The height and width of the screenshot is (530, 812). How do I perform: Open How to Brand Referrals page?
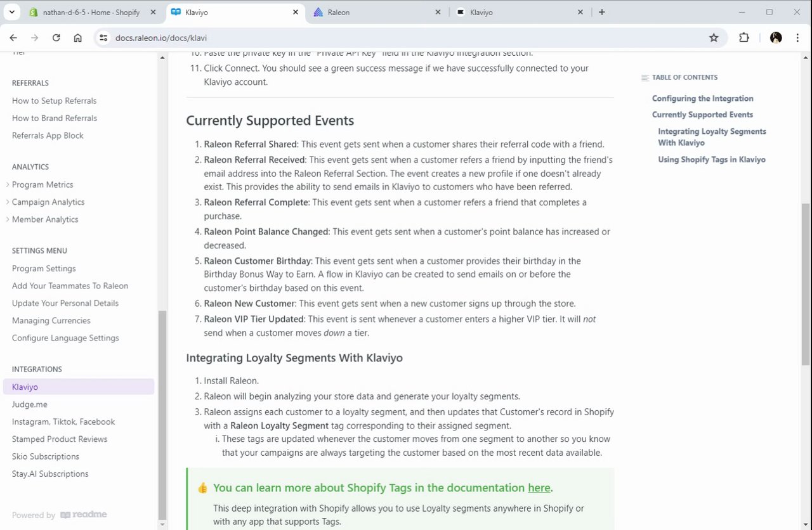55,118
